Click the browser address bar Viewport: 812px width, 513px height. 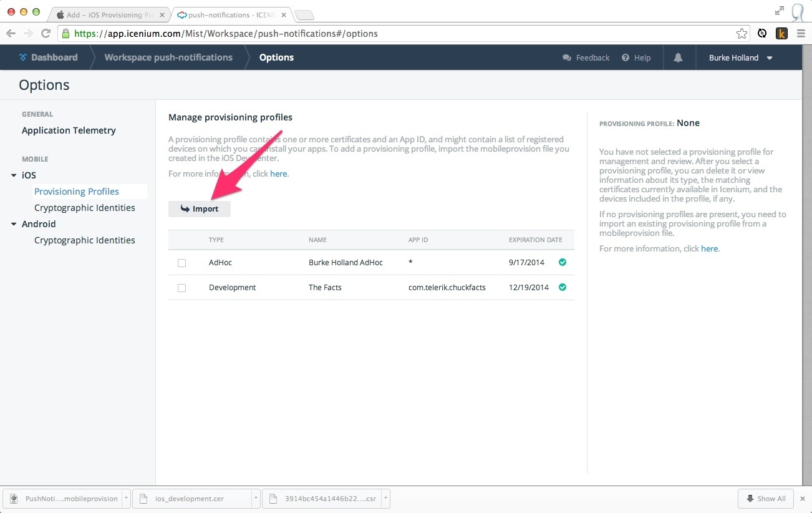coord(399,34)
